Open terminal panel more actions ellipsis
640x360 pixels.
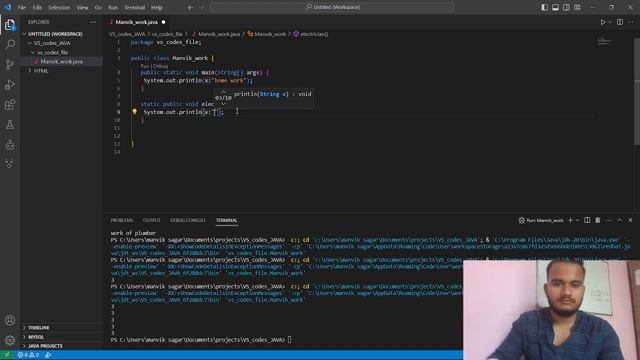tap(609, 220)
